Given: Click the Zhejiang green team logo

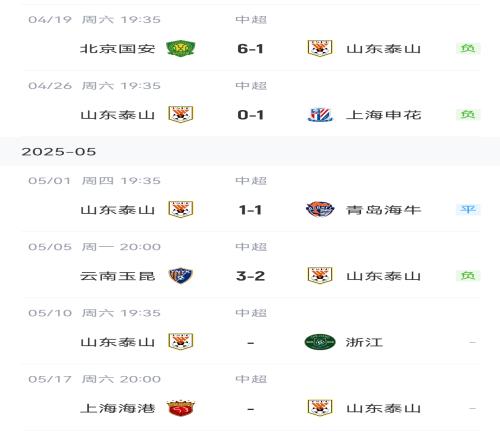Looking at the screenshot, I should click(x=320, y=342).
